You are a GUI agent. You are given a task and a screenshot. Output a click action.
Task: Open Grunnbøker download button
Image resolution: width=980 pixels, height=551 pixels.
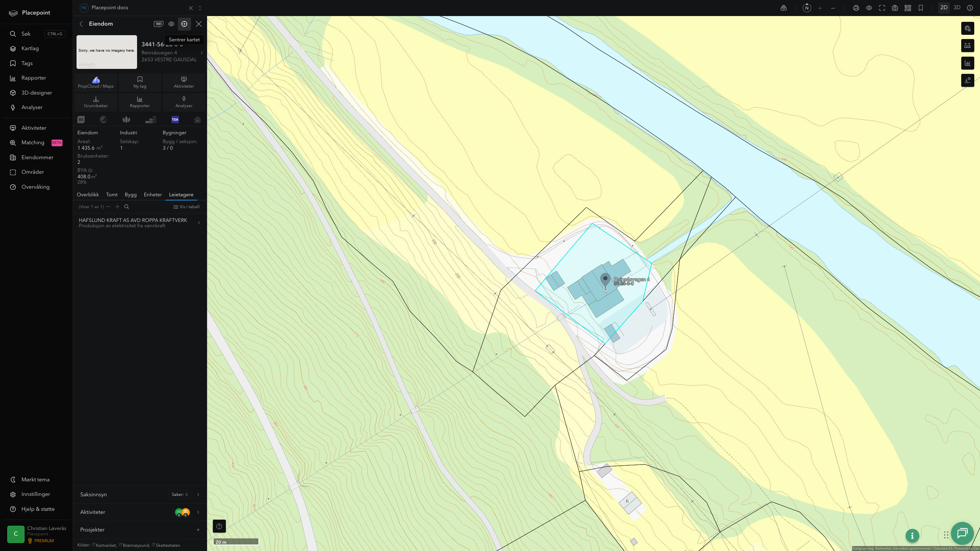(96, 102)
